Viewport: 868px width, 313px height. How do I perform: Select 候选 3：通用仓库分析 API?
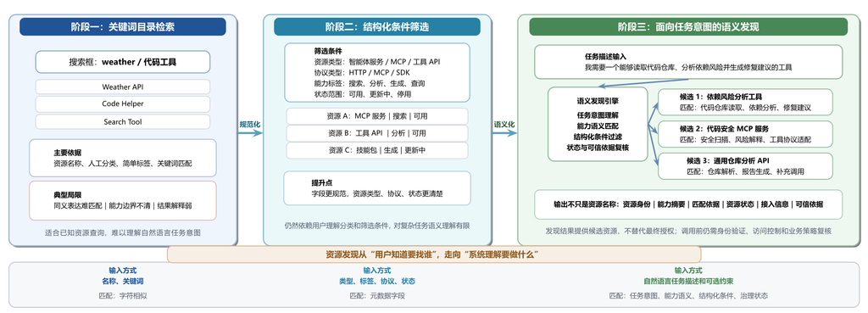point(745,165)
